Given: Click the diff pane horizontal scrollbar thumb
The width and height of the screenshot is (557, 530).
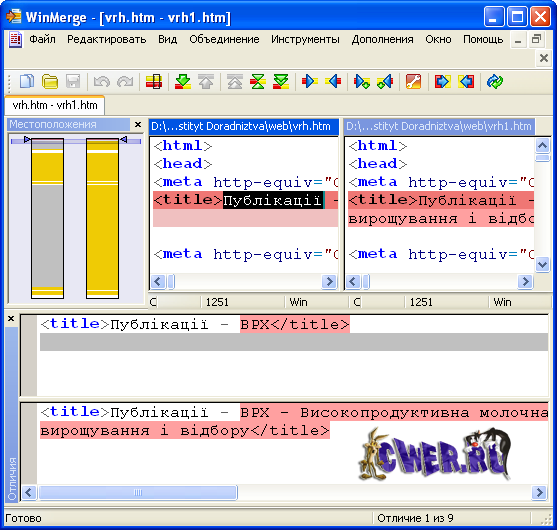Looking at the screenshot, I should click(x=137, y=492).
